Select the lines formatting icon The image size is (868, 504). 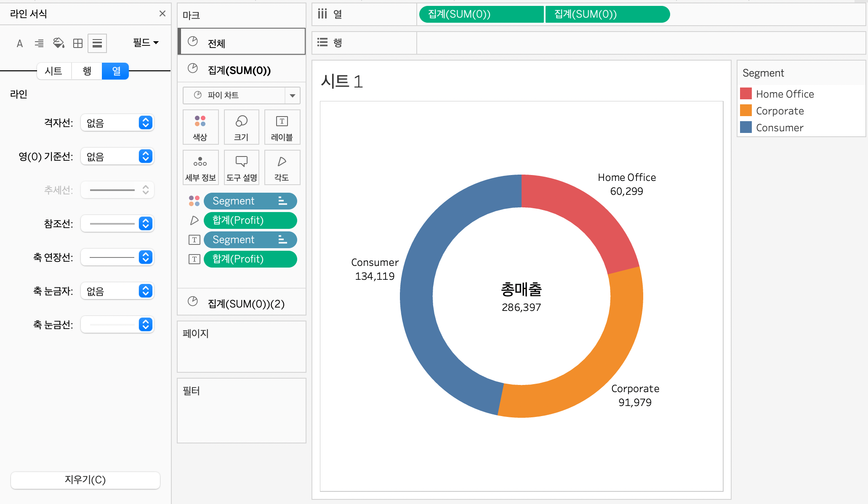pos(97,43)
